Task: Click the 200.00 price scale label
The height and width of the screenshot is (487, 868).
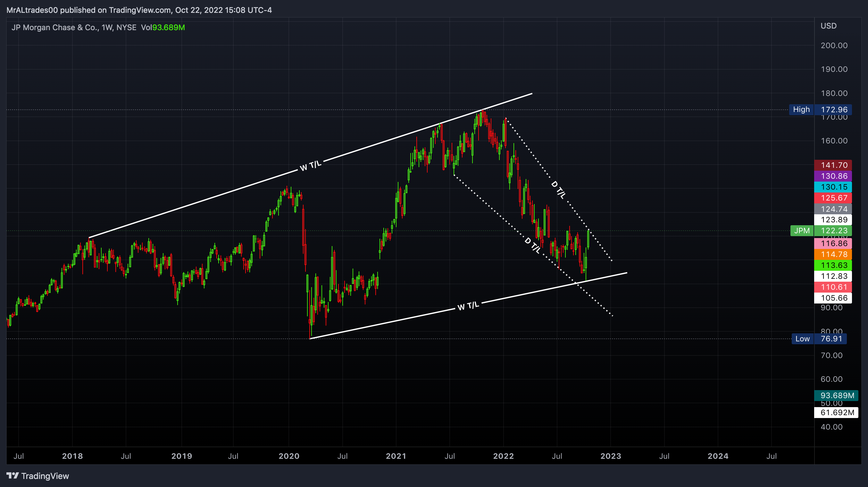Action: pyautogui.click(x=834, y=46)
